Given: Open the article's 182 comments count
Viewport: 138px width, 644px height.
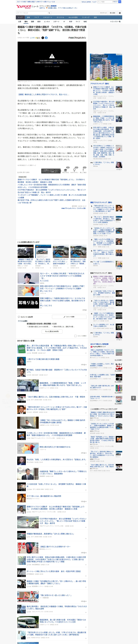Looking at the screenshot, I should point(33,38).
